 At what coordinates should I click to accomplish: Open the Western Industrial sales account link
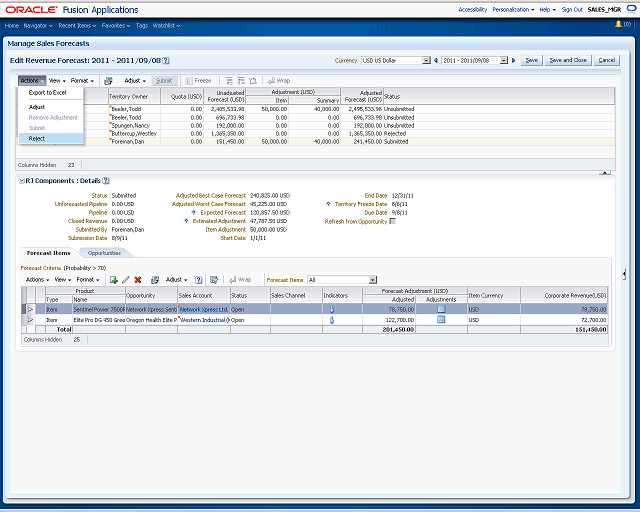tap(205, 320)
